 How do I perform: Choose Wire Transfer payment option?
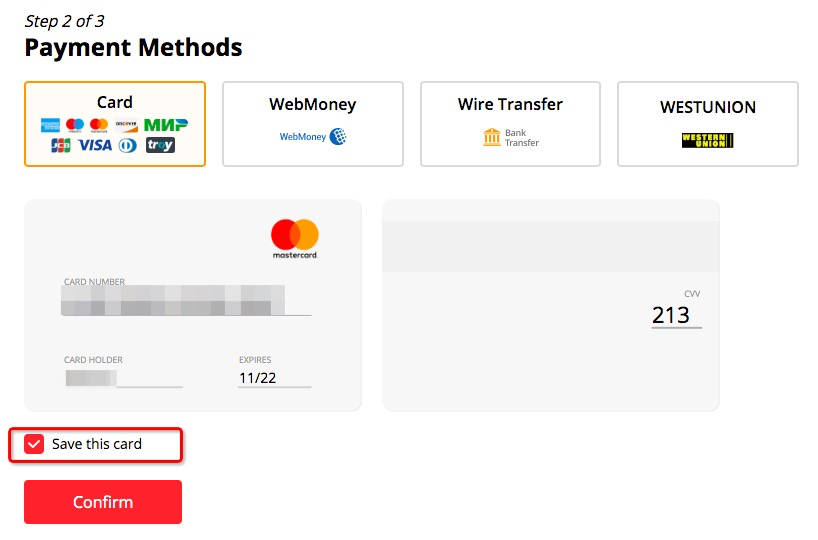click(x=510, y=124)
